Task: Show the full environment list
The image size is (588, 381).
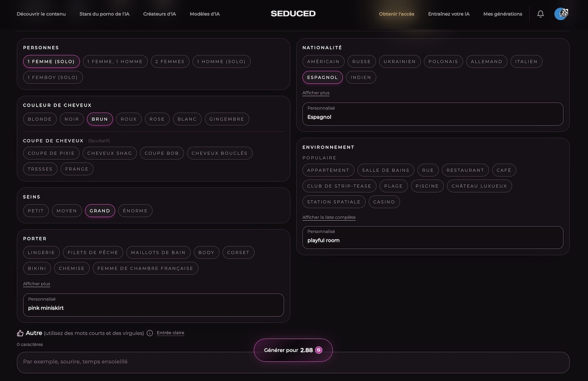Action: click(329, 217)
